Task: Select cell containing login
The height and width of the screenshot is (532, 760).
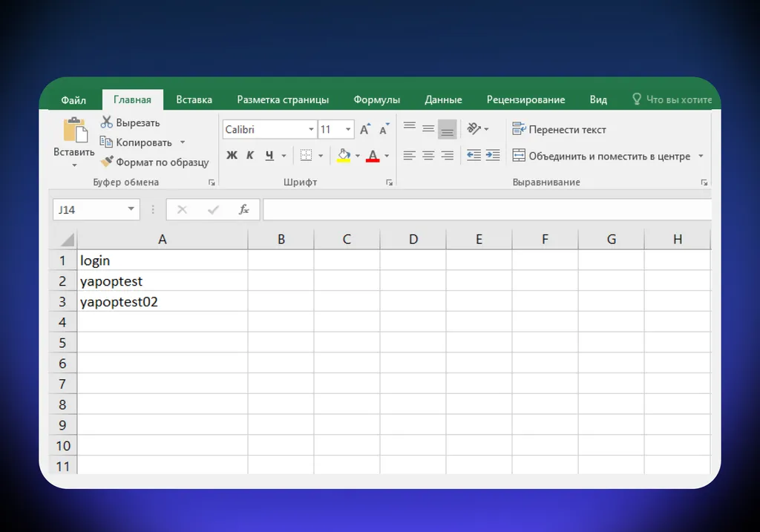Action: [x=163, y=260]
